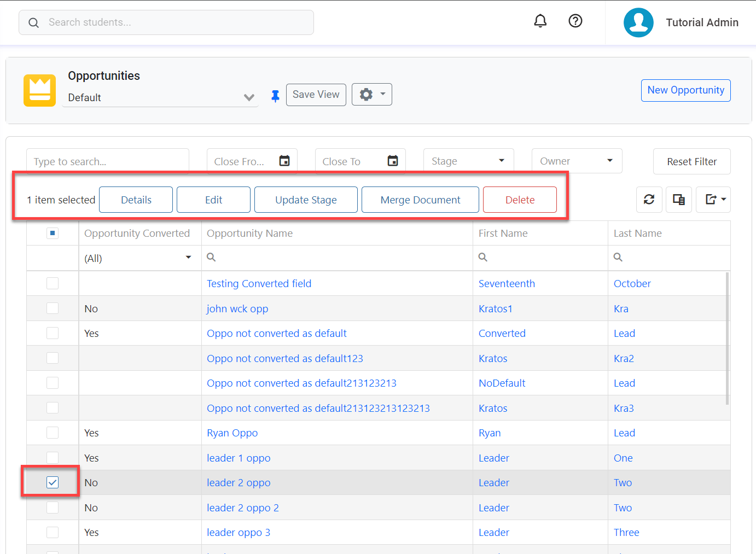
Task: Check Oppo not converted as default row
Action: tap(53, 333)
